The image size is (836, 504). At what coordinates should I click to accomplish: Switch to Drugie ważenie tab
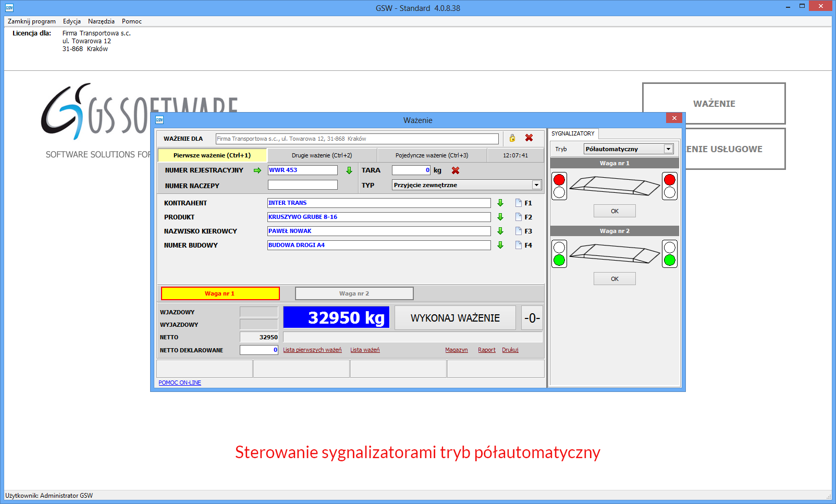(322, 155)
